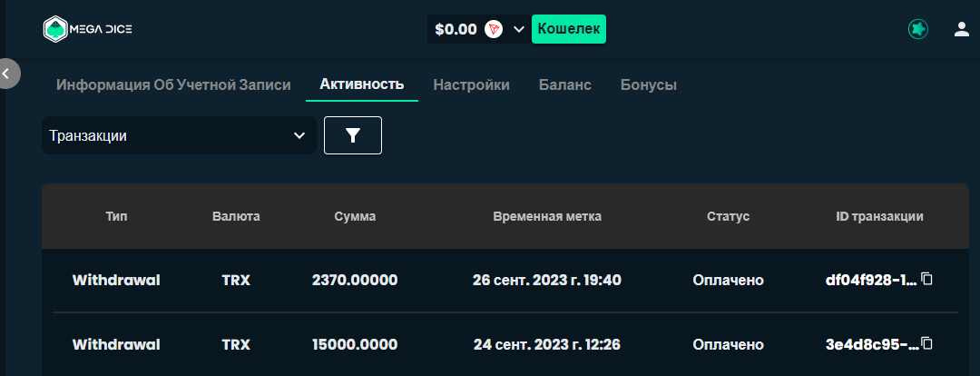
Task: Go to the Баланс tab
Action: click(564, 84)
